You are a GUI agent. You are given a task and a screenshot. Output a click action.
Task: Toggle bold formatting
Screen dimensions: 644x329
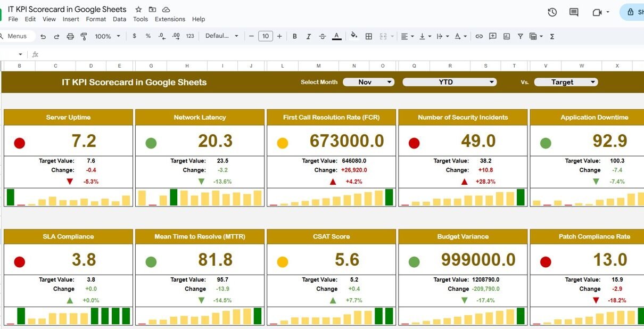pyautogui.click(x=294, y=36)
